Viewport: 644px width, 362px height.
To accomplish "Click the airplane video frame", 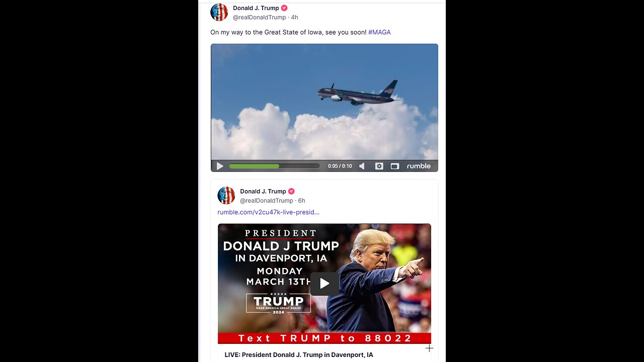I will 325,102.
